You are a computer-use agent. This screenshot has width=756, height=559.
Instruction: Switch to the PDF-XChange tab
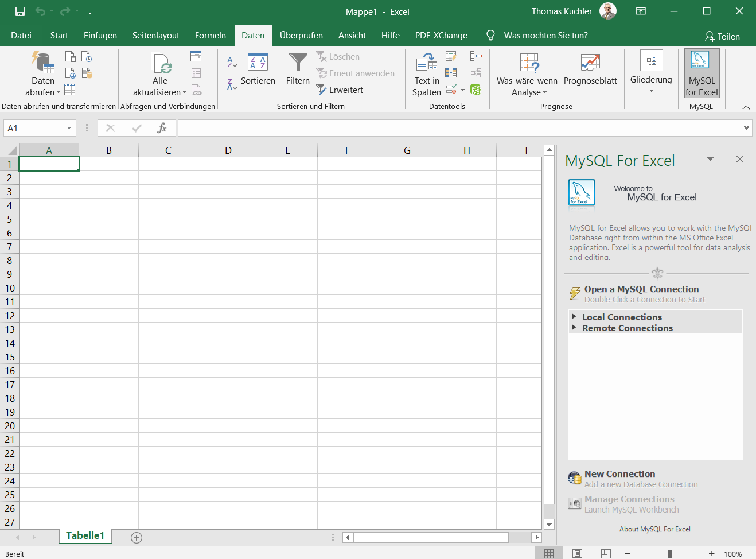tap(441, 36)
